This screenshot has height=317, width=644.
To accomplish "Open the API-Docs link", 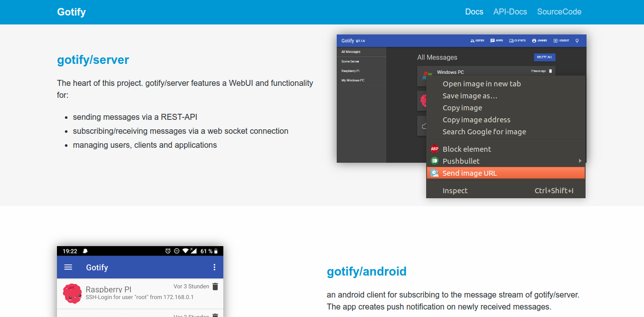I will pyautogui.click(x=510, y=11).
